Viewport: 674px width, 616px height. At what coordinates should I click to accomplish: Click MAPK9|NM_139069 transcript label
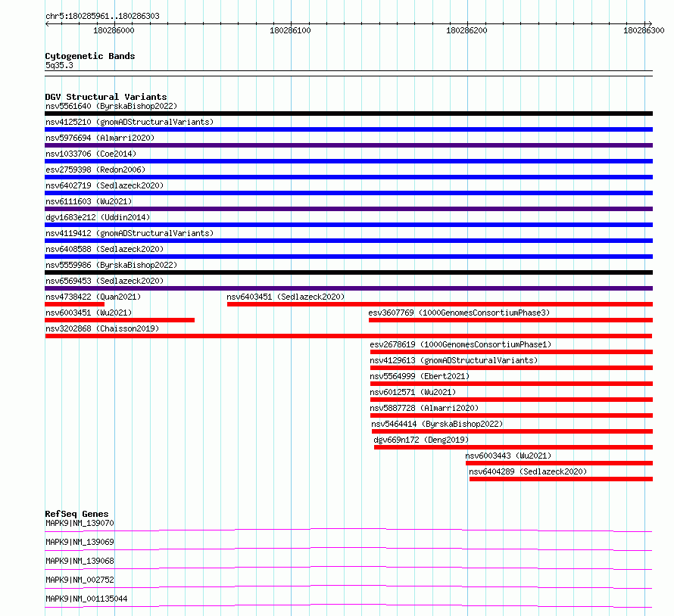(80, 542)
